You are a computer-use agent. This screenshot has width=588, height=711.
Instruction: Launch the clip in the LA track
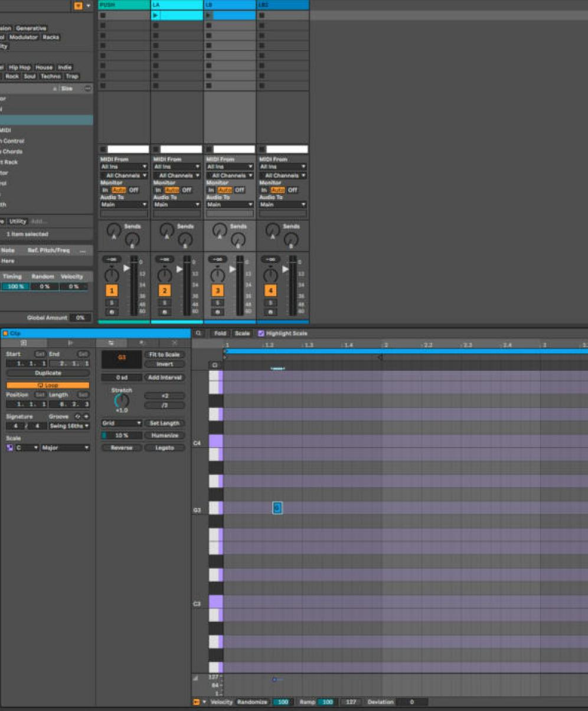pos(156,15)
